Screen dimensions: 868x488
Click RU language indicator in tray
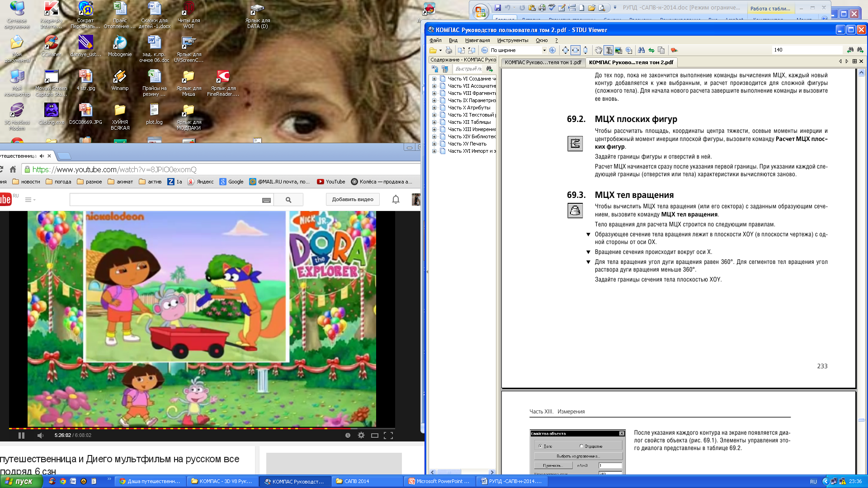(x=813, y=482)
